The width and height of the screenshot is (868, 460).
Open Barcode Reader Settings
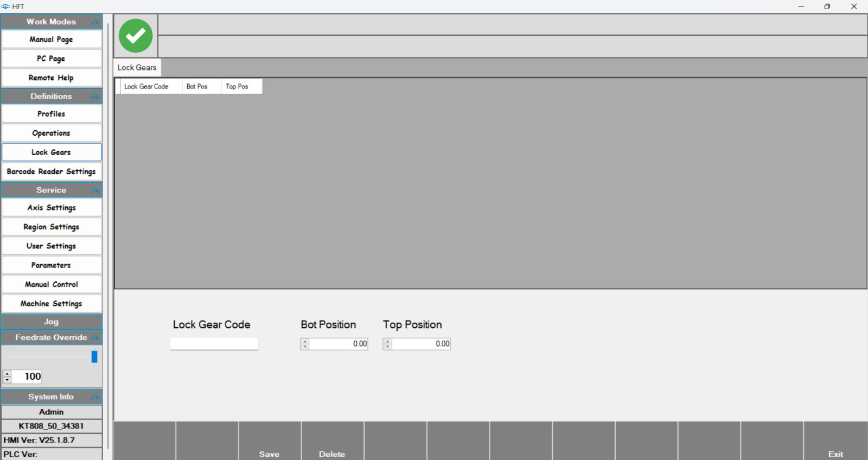52,171
